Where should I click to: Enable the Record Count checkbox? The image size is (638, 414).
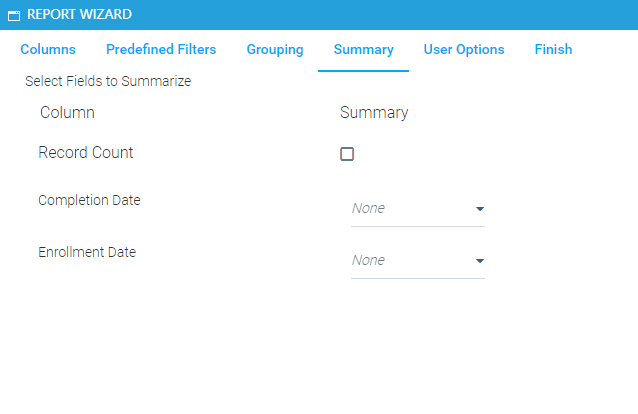click(347, 154)
